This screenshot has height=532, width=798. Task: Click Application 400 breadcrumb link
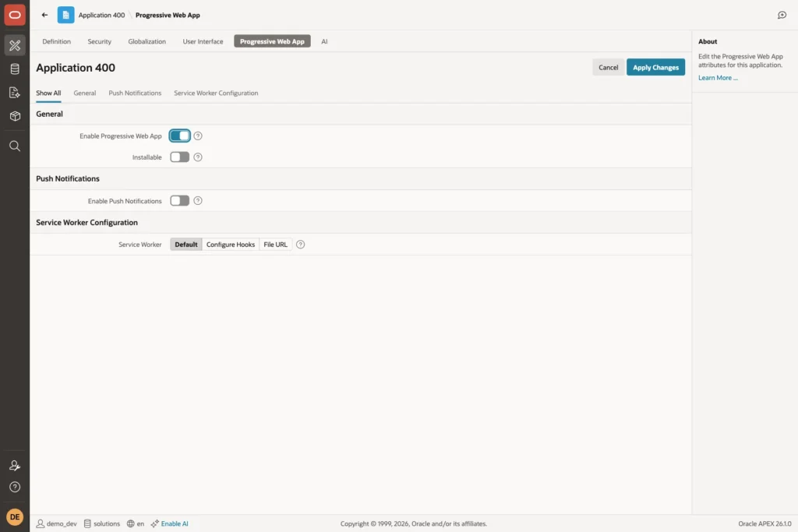pos(101,16)
